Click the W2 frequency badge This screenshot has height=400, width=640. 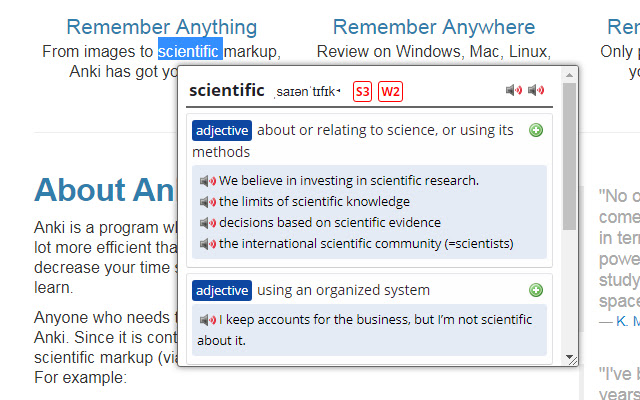390,92
